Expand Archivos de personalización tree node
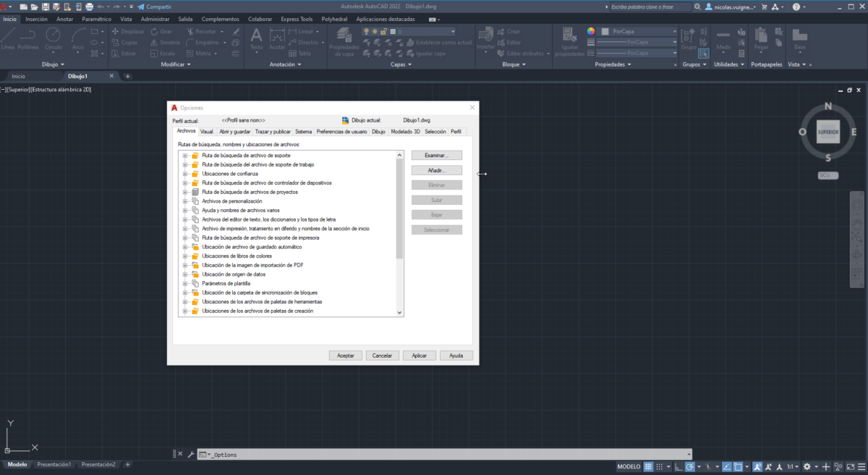The height and width of the screenshot is (475, 868). pos(184,201)
